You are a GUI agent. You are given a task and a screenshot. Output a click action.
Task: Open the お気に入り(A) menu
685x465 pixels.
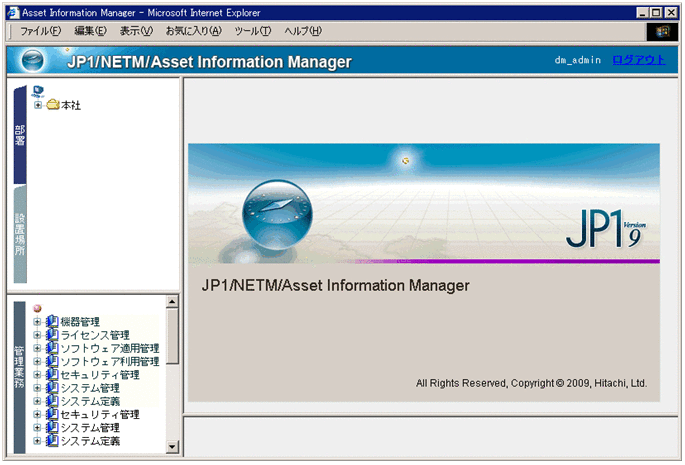pos(194,31)
